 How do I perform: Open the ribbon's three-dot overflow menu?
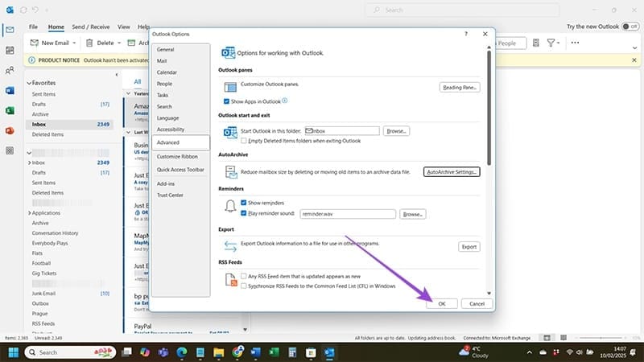[575, 43]
